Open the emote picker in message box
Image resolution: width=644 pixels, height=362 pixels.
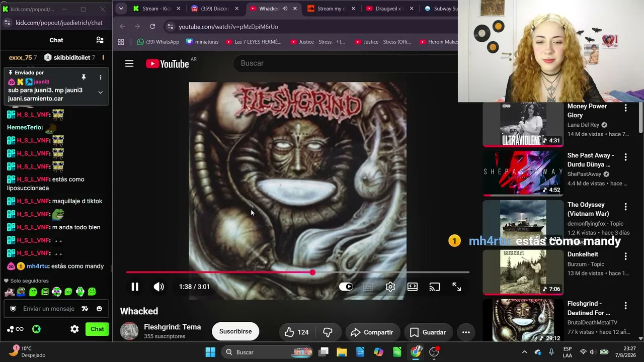99,309
